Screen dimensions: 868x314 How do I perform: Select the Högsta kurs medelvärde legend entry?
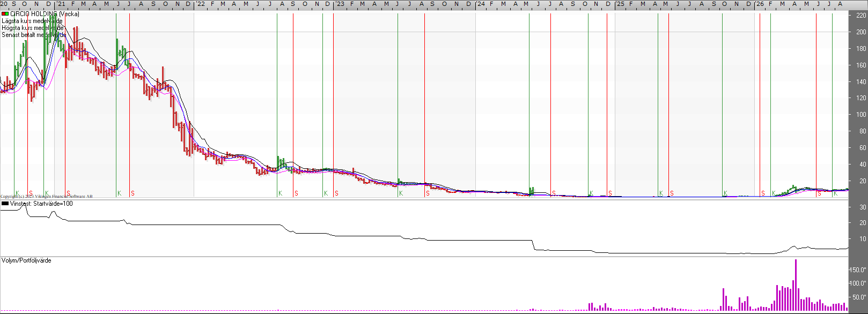pos(32,28)
